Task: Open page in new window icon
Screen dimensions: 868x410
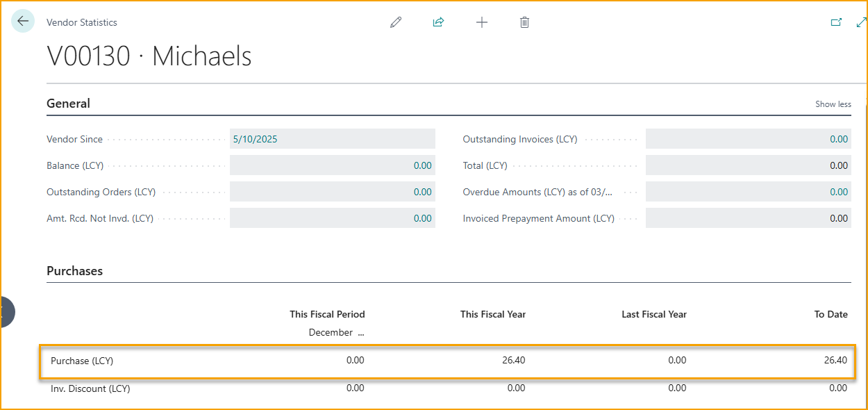Action: click(x=836, y=22)
